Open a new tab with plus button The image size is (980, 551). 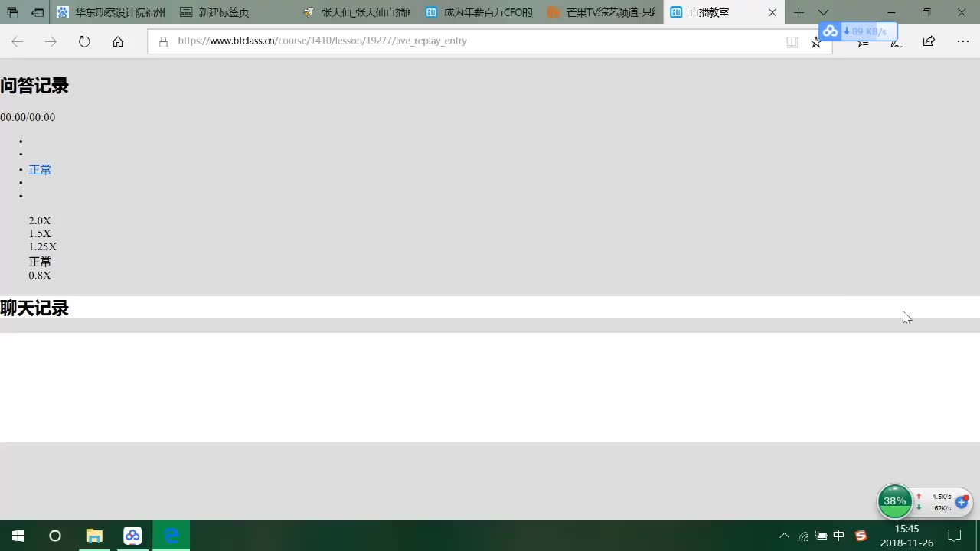tap(799, 12)
